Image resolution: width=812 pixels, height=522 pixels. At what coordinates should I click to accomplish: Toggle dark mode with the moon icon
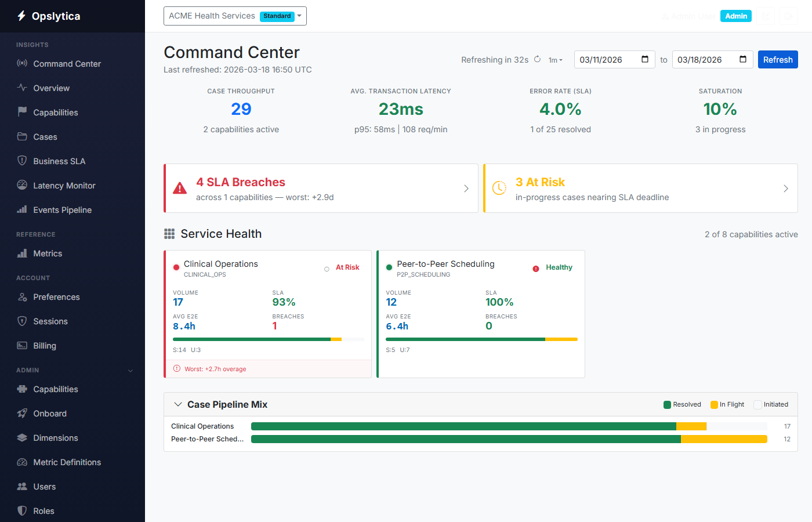[766, 16]
